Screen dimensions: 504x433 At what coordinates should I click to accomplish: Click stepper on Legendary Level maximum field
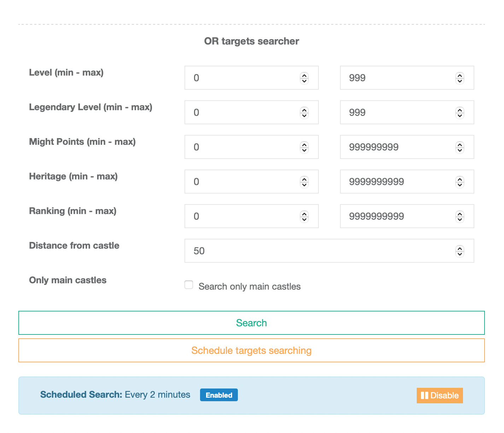tap(459, 113)
